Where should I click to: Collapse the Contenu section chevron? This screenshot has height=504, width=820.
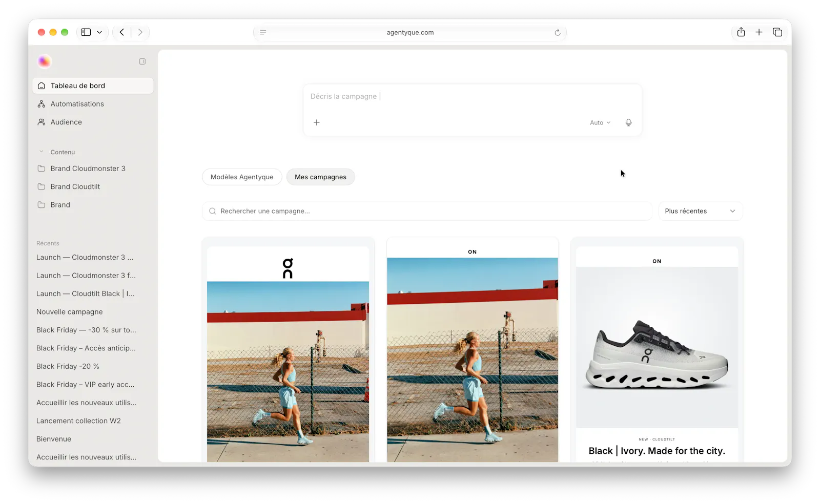click(x=42, y=152)
